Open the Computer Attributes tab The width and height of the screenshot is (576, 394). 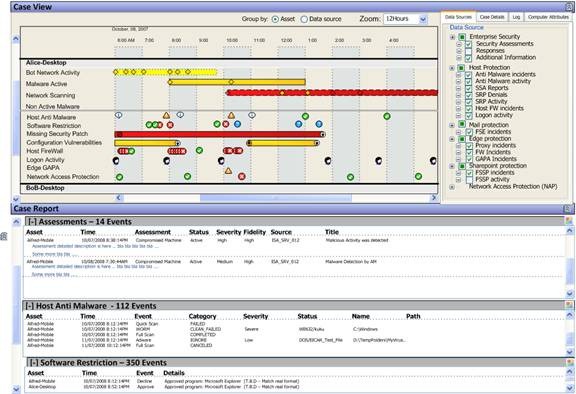(548, 17)
